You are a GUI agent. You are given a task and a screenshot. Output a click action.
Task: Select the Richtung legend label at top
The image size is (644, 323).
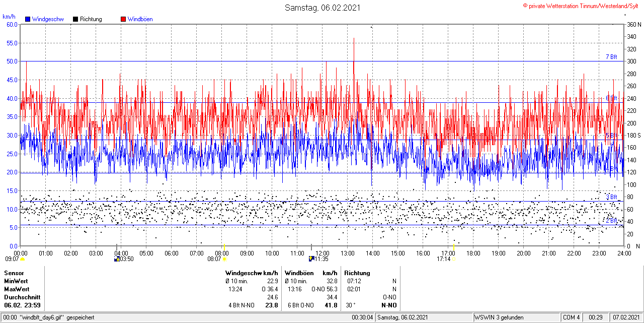[x=91, y=19]
